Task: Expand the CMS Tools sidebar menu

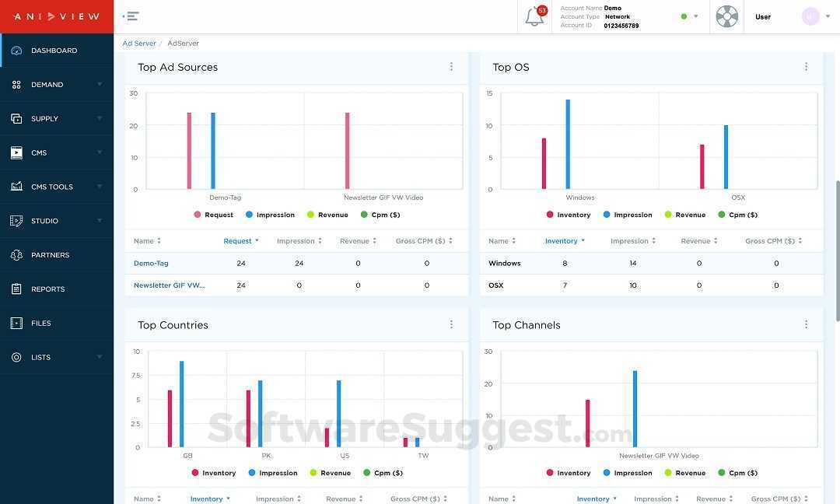Action: [57, 187]
